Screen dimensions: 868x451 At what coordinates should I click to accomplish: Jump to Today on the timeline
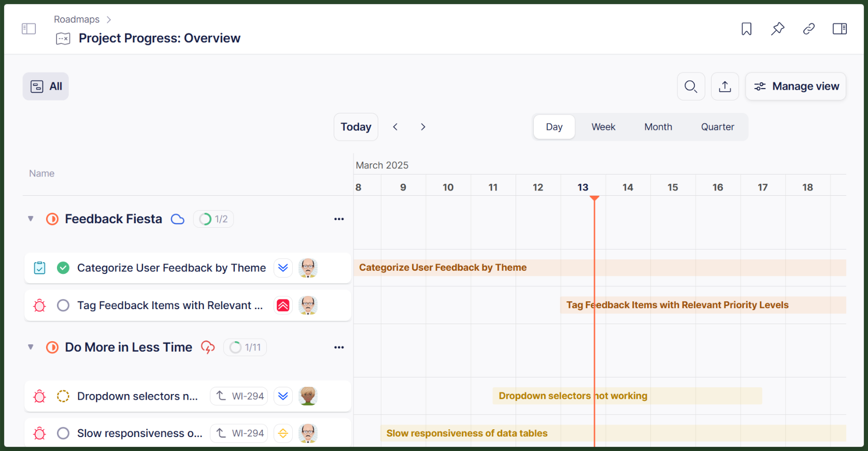pos(356,127)
